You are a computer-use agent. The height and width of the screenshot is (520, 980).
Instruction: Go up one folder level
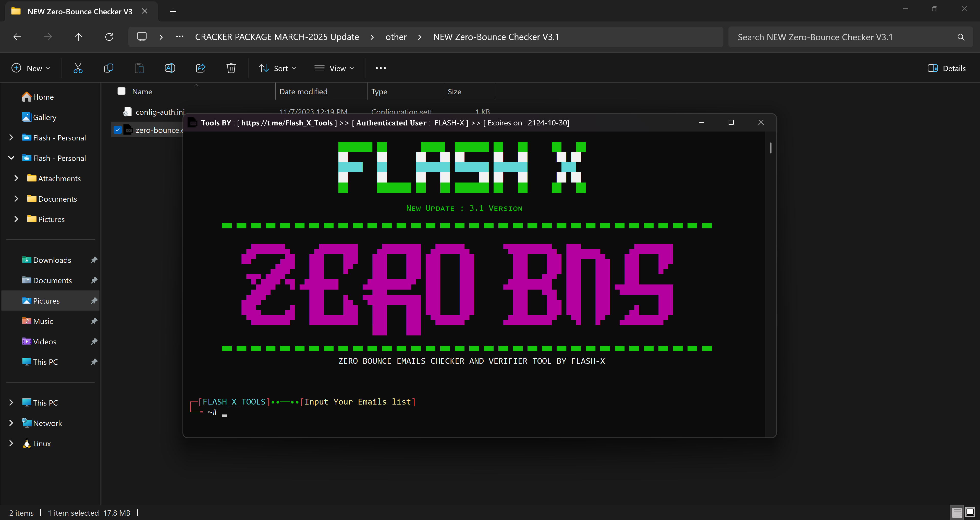[78, 37]
